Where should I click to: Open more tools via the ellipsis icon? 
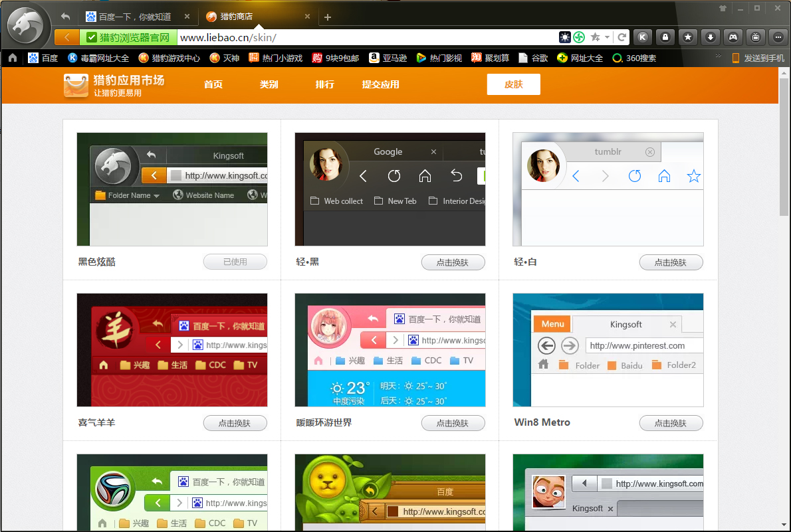coord(778,38)
